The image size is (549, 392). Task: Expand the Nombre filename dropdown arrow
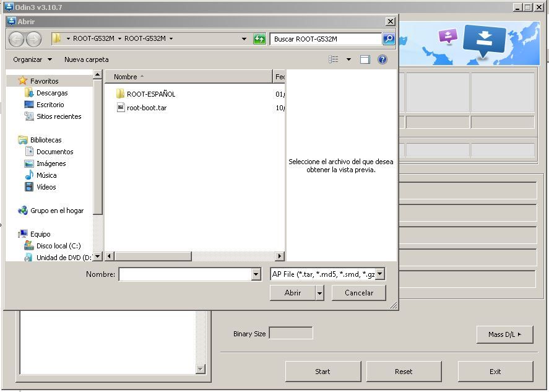[x=256, y=274]
